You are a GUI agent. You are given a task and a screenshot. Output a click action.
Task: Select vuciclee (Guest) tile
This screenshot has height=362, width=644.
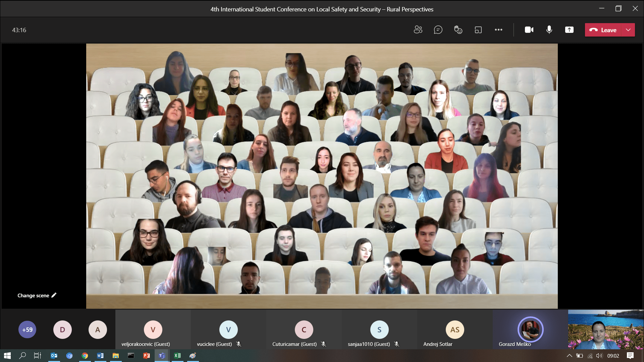pos(228,329)
